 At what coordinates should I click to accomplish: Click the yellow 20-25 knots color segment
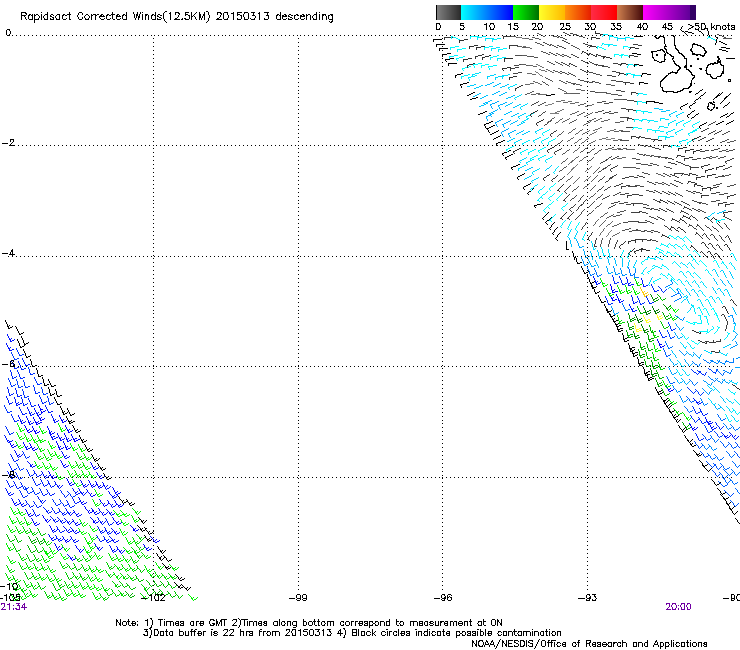[552, 12]
